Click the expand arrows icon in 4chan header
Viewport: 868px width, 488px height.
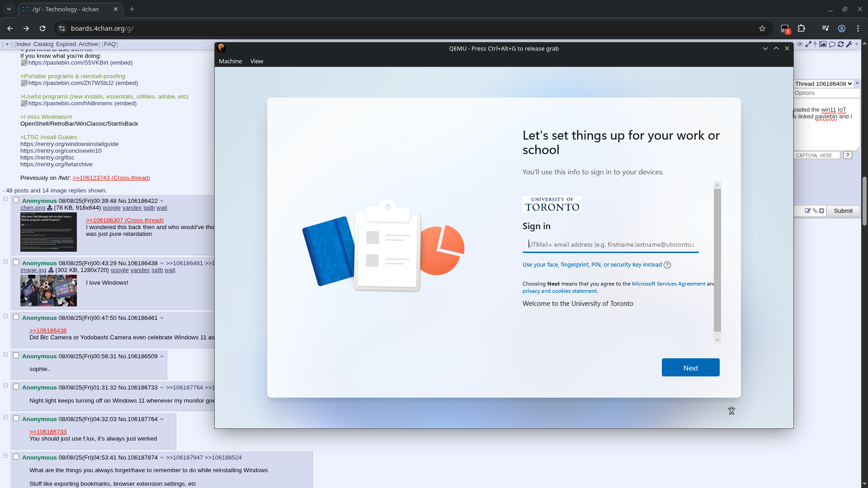click(x=808, y=44)
